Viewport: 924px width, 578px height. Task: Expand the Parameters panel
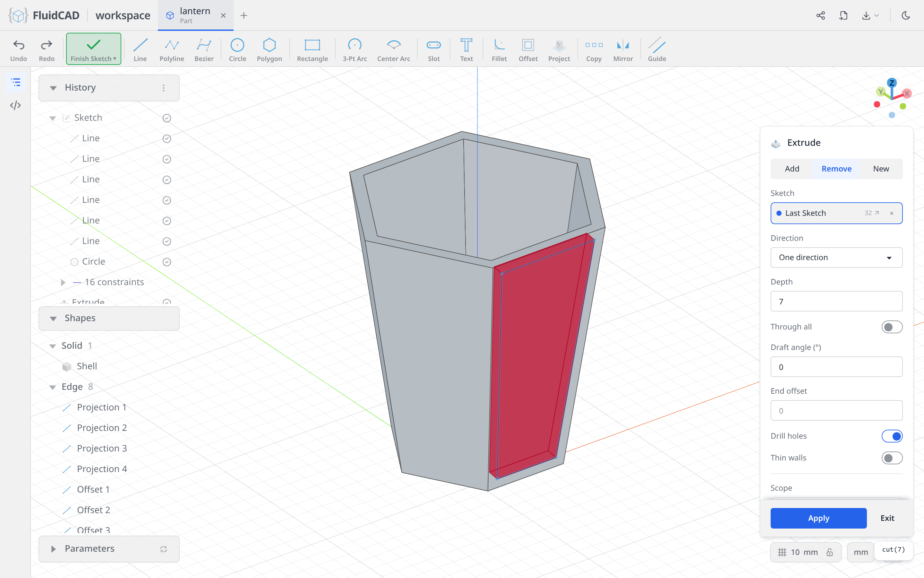coord(53,549)
